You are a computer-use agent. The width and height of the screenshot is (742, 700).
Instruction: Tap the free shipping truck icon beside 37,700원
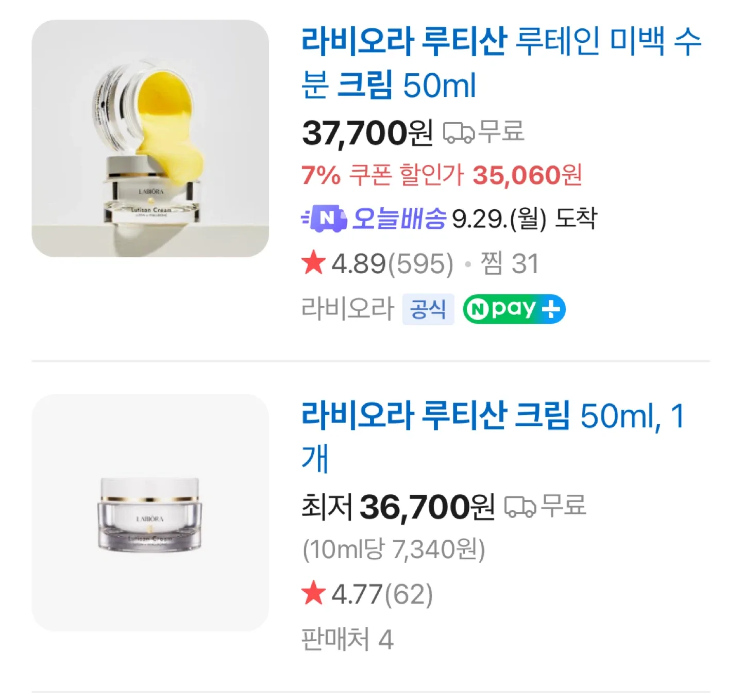click(x=459, y=132)
